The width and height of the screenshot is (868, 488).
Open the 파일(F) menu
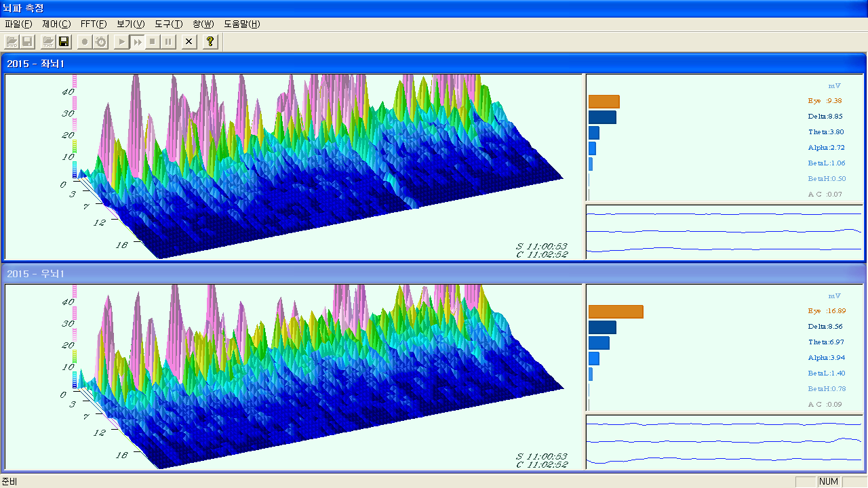18,24
